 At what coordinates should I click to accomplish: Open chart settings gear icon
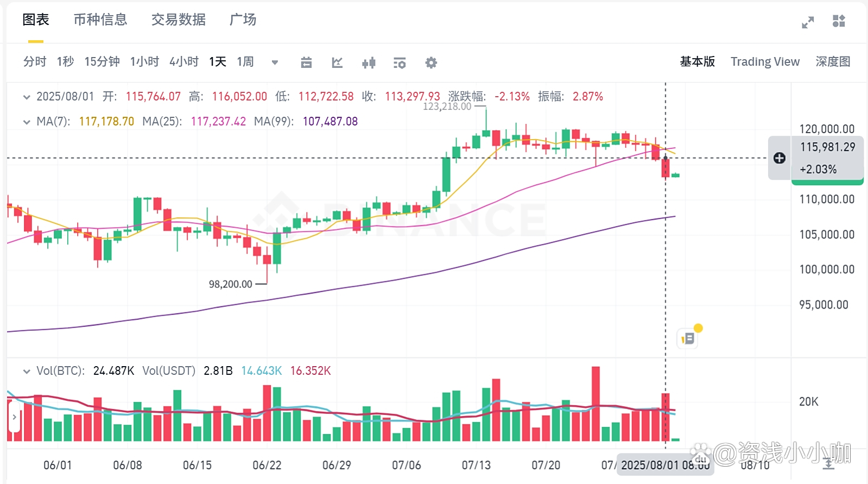point(431,62)
